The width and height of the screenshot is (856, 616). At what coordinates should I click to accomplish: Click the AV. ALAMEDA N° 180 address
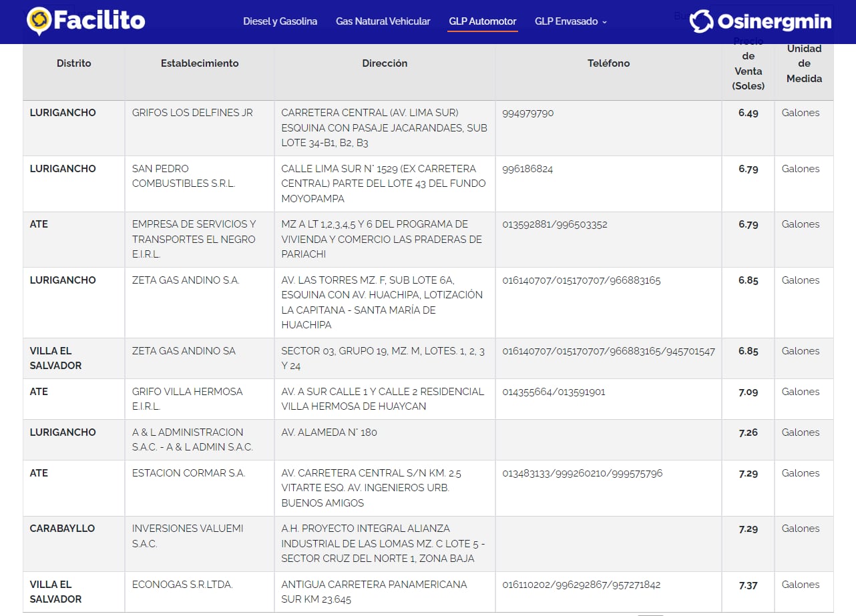tap(329, 432)
